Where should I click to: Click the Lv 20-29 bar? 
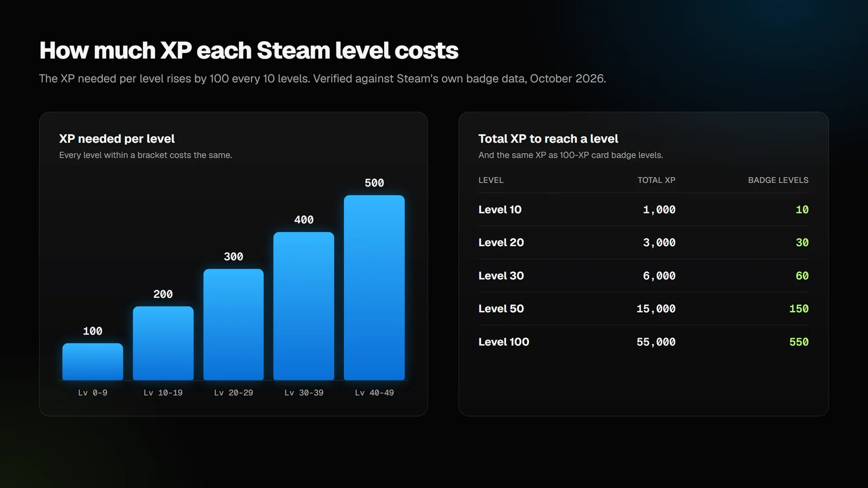coord(233,325)
